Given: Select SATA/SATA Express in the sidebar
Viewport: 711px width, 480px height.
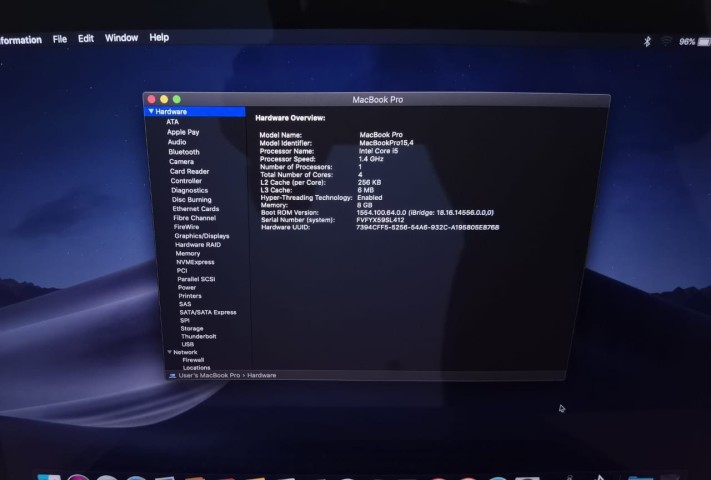Looking at the screenshot, I should click(208, 312).
